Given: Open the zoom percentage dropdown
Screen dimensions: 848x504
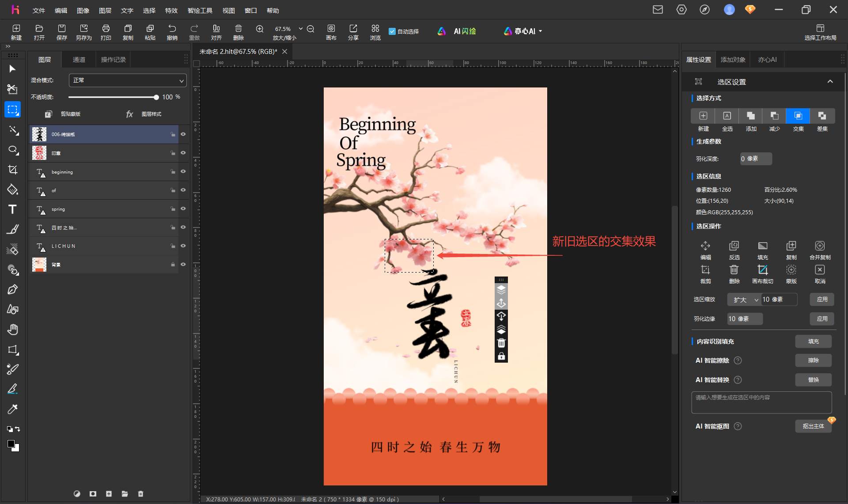Looking at the screenshot, I should coord(301,29).
